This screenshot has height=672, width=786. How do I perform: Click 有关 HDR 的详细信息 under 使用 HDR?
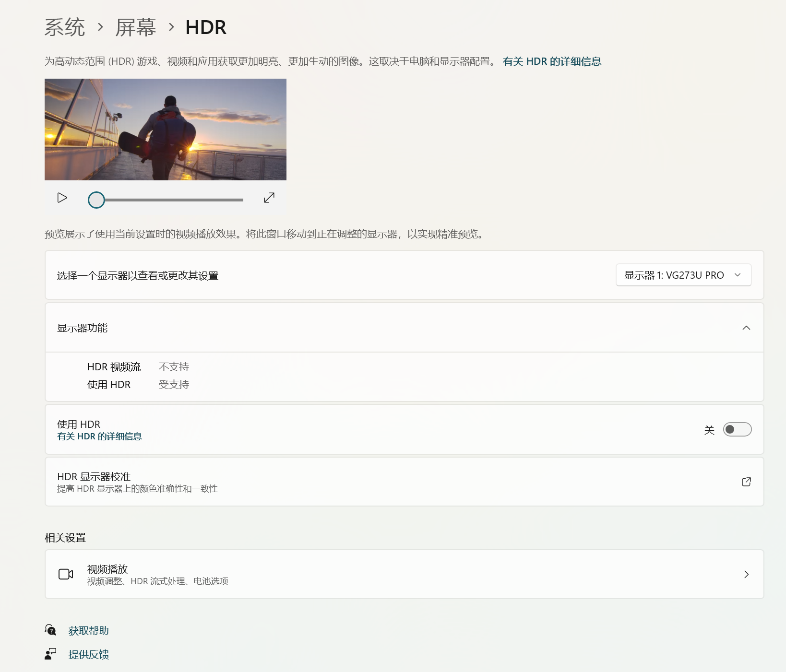point(99,436)
